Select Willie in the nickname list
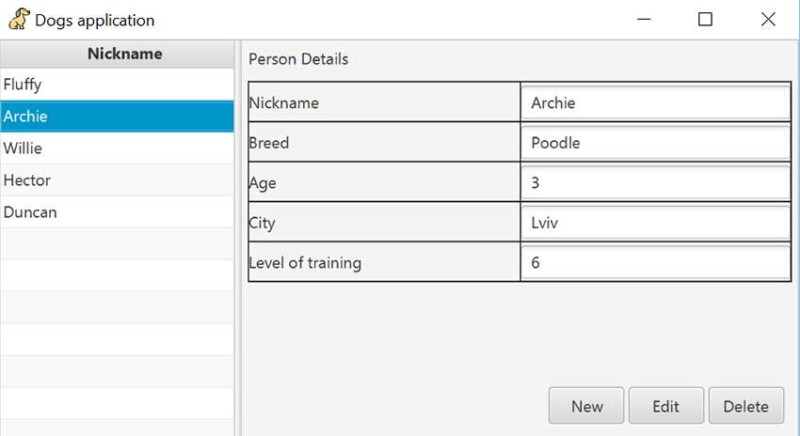The image size is (800, 436). 117,148
